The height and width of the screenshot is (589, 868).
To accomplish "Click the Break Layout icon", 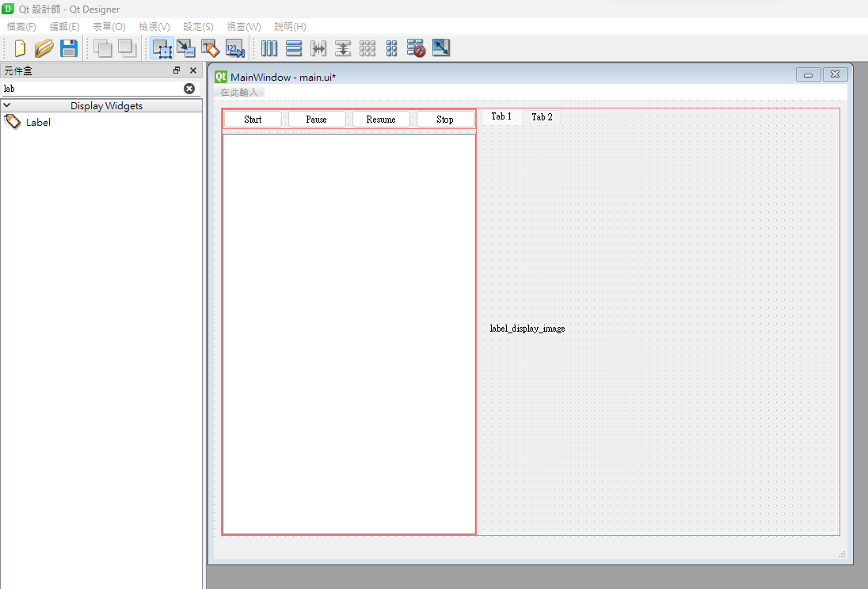I will (x=416, y=48).
